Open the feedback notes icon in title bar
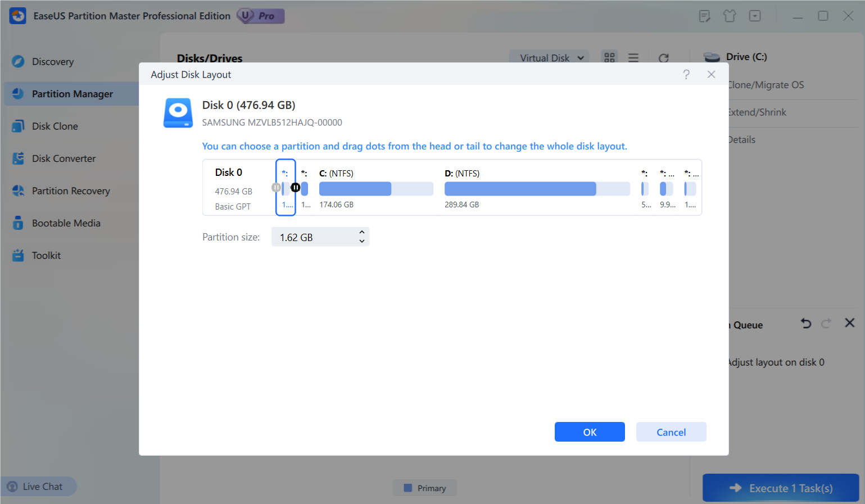Screen dimensions: 865x504 click(x=705, y=16)
